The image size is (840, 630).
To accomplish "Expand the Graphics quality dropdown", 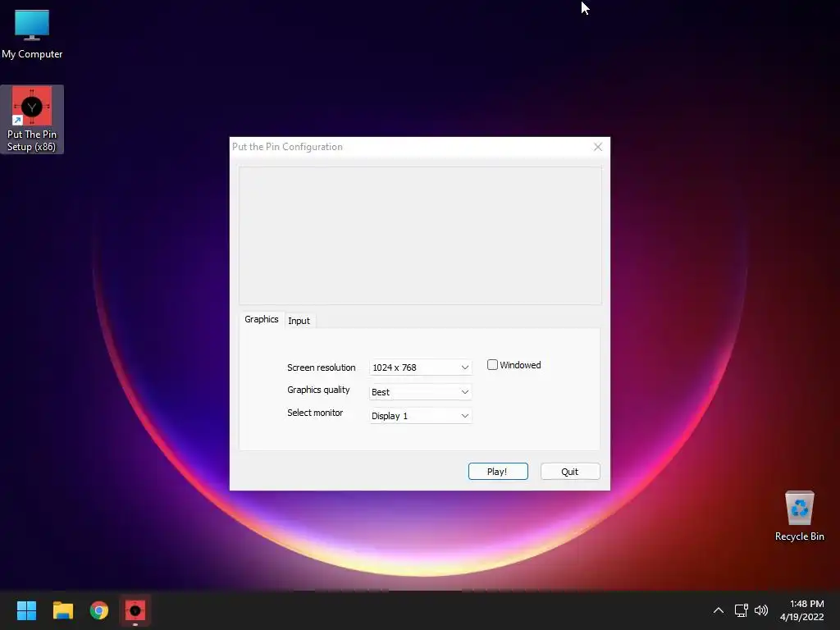I will pyautogui.click(x=421, y=392).
